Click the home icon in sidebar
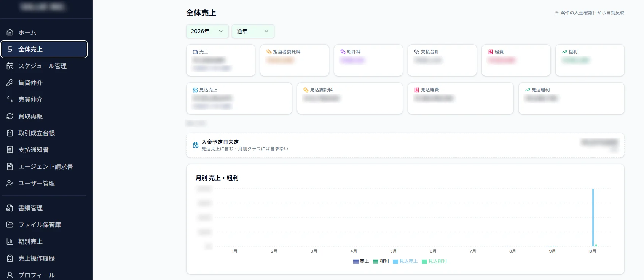644x280 pixels. (x=10, y=32)
